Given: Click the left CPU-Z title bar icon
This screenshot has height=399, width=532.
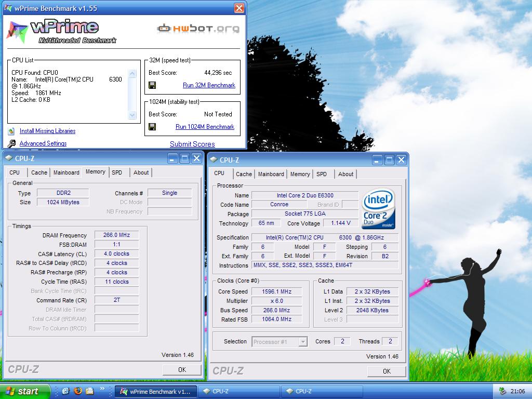Looking at the screenshot, I should click(x=9, y=158).
